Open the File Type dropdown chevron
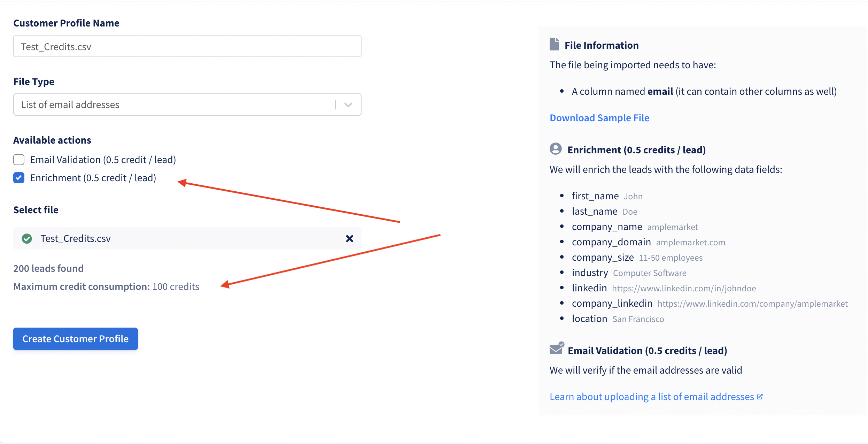This screenshot has height=444, width=868. pyautogui.click(x=348, y=105)
